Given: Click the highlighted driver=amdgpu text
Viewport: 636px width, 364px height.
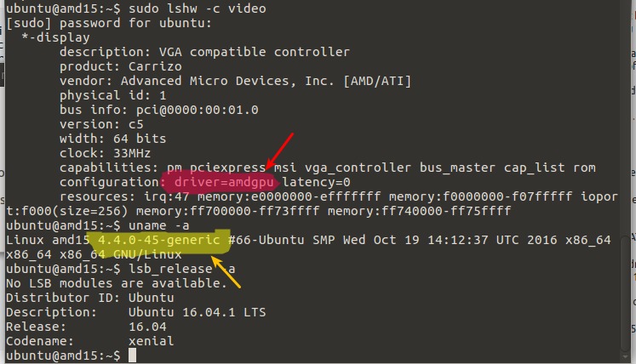Looking at the screenshot, I should tap(223, 182).
